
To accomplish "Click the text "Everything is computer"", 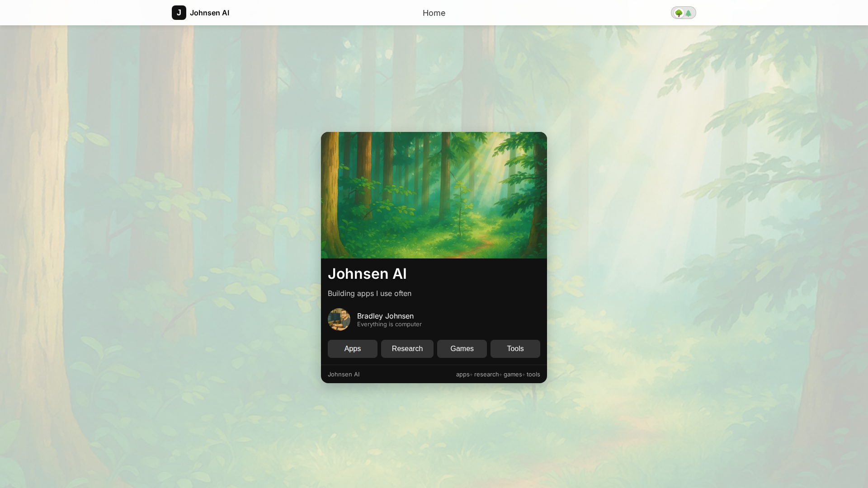I will tap(389, 324).
